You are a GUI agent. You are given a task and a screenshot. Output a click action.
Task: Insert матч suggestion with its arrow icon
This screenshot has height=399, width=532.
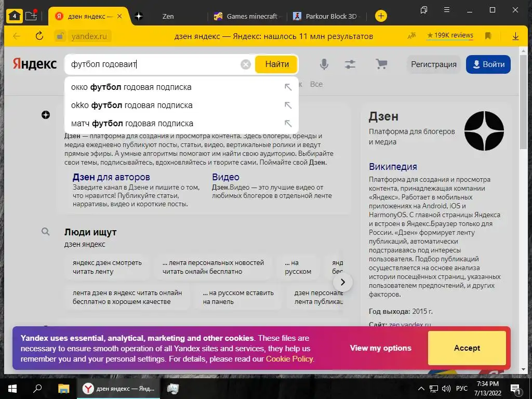point(288,124)
